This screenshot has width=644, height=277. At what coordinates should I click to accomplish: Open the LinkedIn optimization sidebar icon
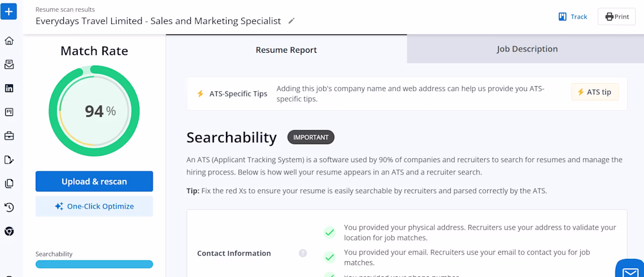tap(9, 88)
